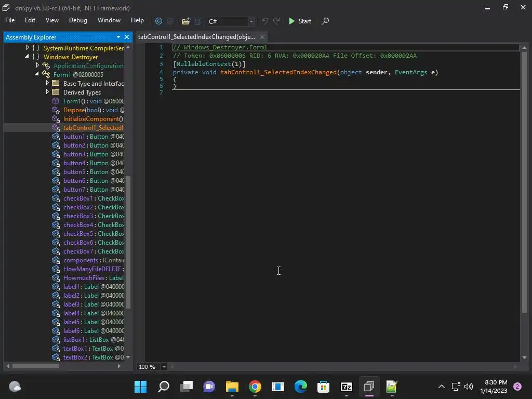The image size is (532, 399).
Task: Open the File menu
Action: point(10,20)
